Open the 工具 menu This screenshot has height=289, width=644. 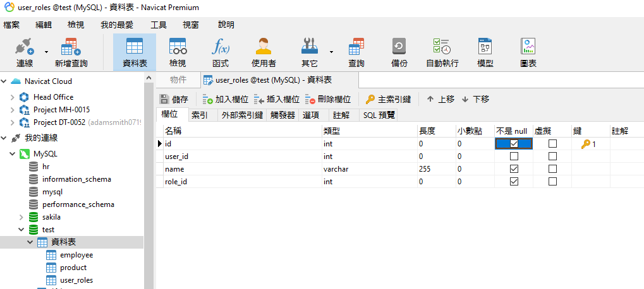point(159,25)
